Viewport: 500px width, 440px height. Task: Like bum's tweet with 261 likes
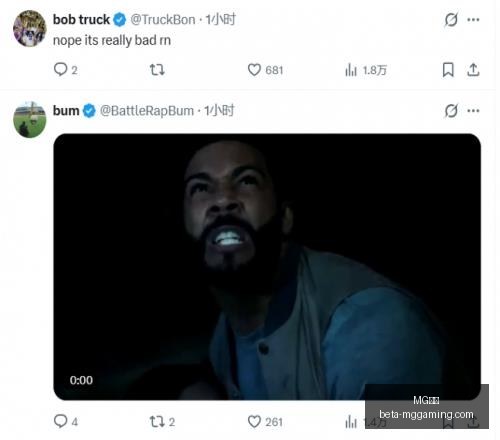point(265,422)
